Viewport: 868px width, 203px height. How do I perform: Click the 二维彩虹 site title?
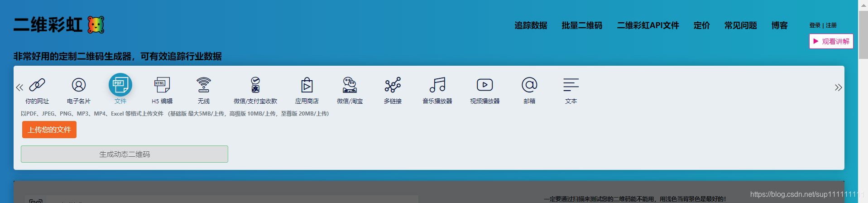click(x=48, y=25)
